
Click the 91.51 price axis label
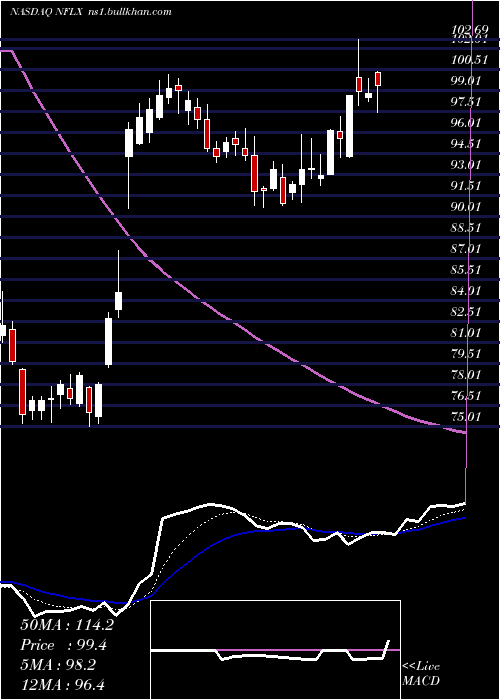pyautogui.click(x=467, y=186)
